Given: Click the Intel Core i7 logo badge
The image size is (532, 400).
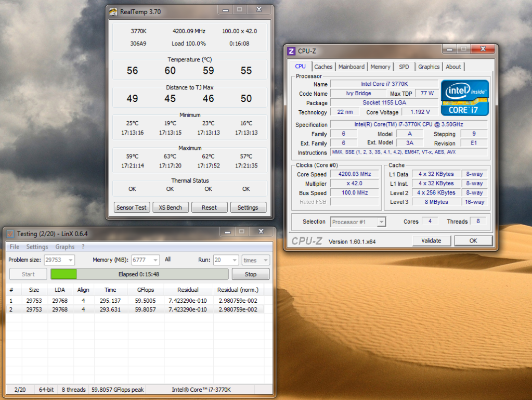Looking at the screenshot, I should [x=464, y=98].
